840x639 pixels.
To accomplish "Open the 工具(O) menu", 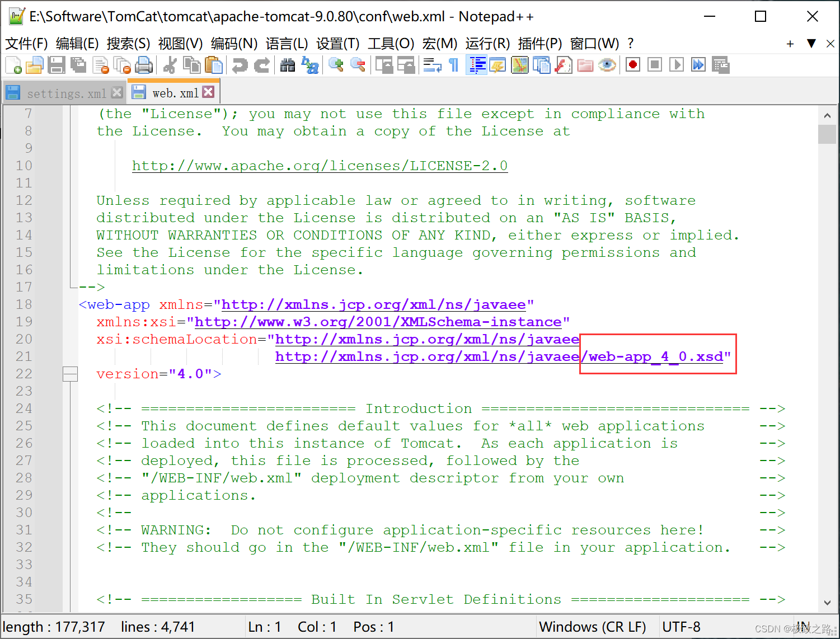I will click(x=391, y=44).
